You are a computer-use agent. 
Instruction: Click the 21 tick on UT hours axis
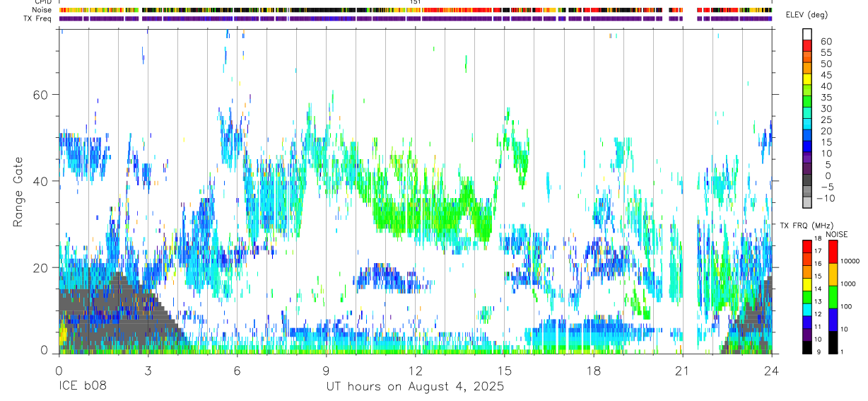[683, 371]
